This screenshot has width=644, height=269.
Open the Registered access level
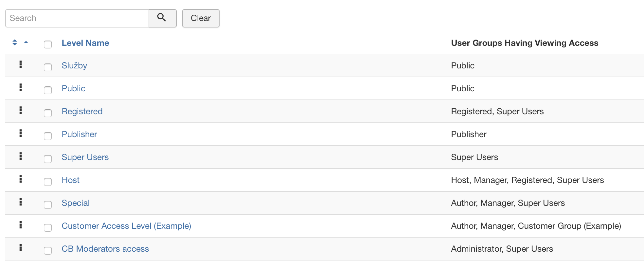pyautogui.click(x=82, y=111)
